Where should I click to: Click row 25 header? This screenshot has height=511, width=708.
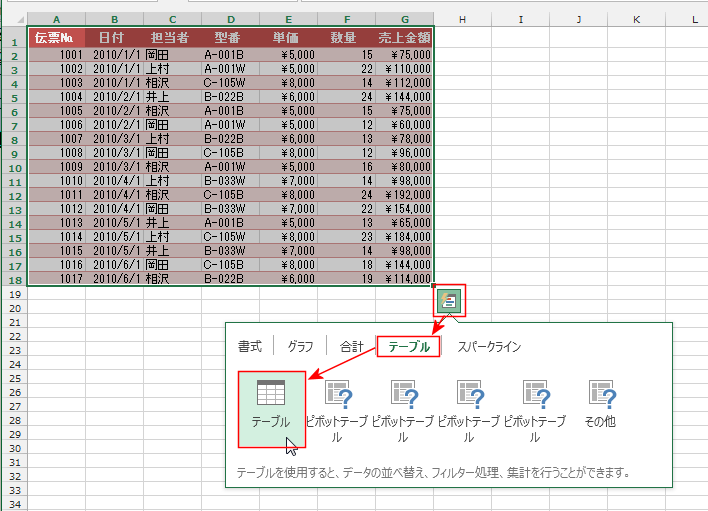click(14, 379)
